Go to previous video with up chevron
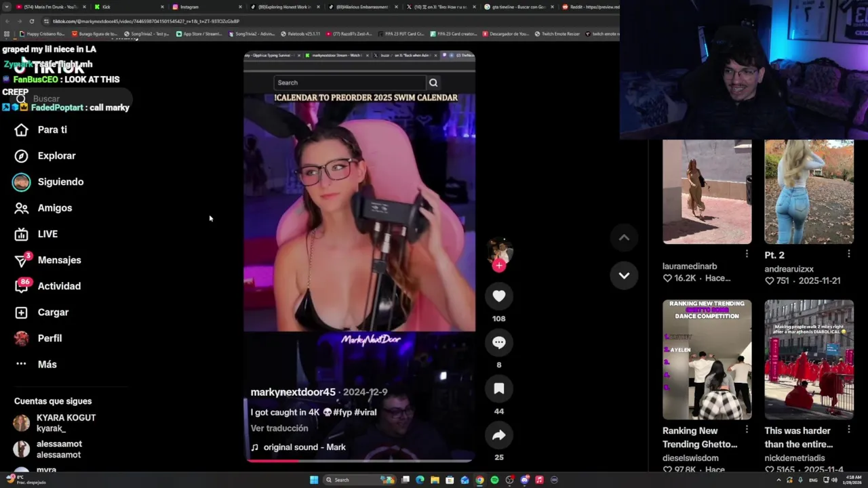This screenshot has height=488, width=868. pos(624,237)
